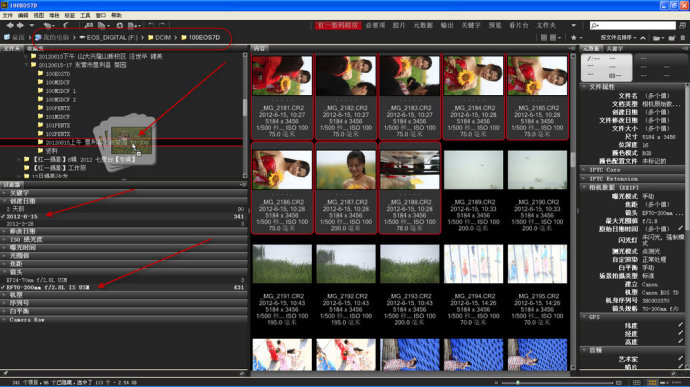Click the open recent file folder icon
The height and width of the screenshot is (387, 690).
pos(657,38)
